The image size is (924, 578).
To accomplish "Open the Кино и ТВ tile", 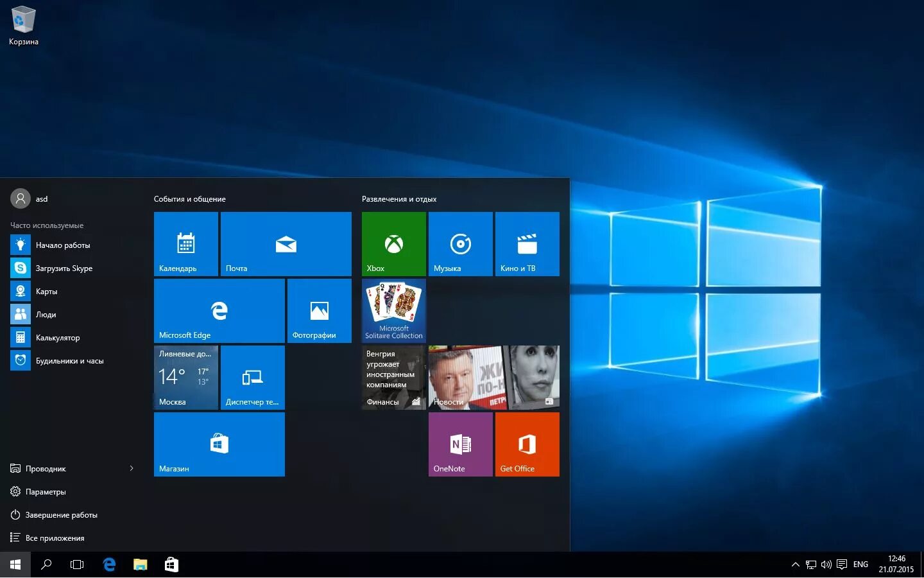I will click(x=527, y=244).
